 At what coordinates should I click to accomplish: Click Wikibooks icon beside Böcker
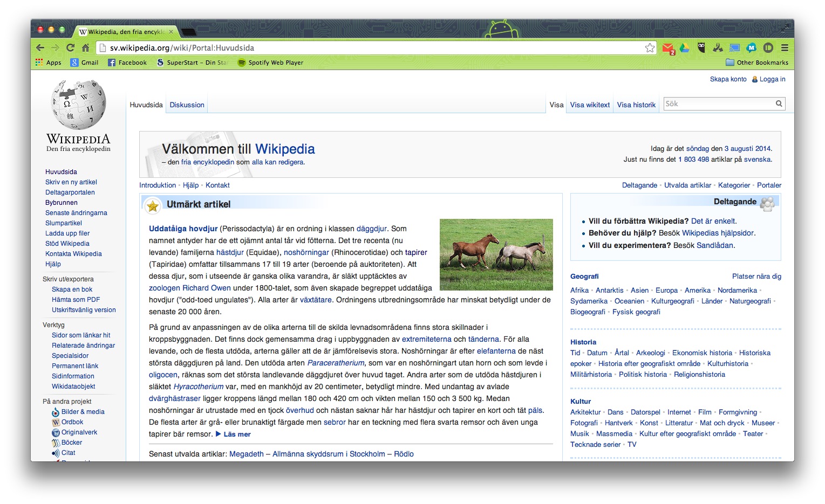[x=56, y=443]
